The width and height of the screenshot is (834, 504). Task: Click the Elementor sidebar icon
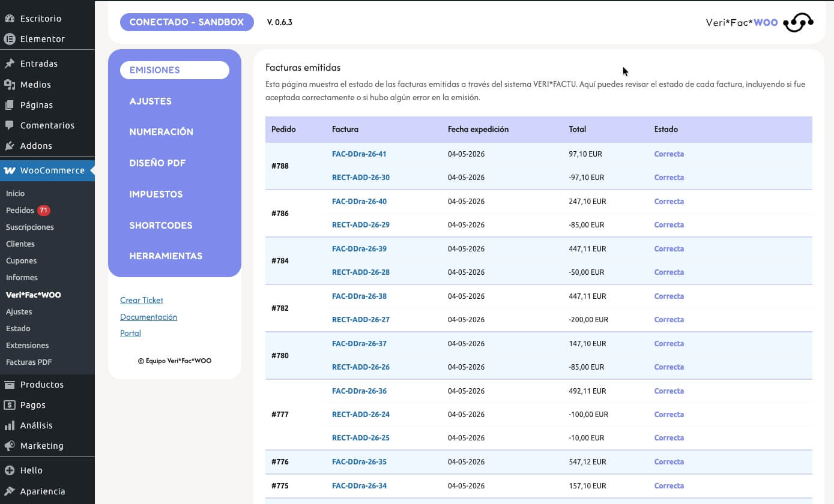coord(10,39)
